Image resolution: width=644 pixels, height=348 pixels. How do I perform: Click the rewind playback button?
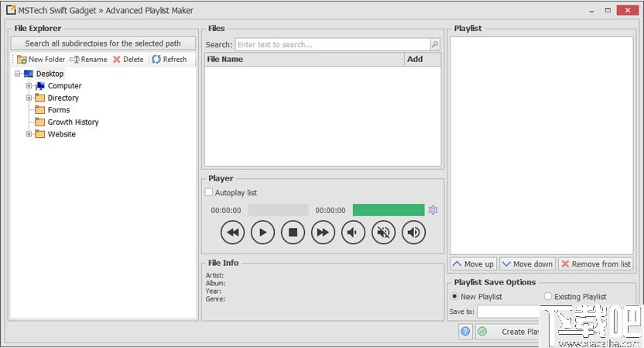[x=232, y=233]
